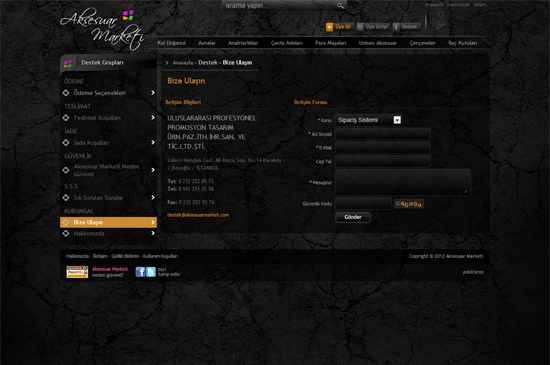Click Destek in breadcrumb
The height and width of the screenshot is (365, 550).
pos(208,62)
